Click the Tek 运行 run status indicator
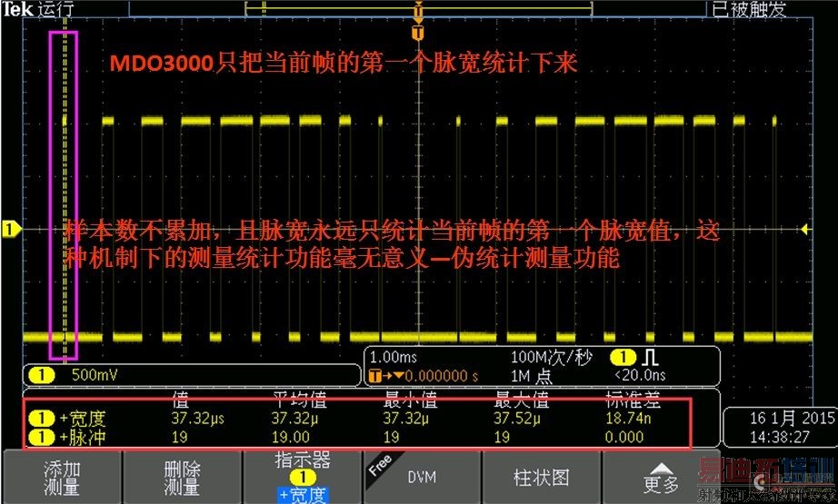Image resolution: width=838 pixels, height=504 pixels. point(36,8)
